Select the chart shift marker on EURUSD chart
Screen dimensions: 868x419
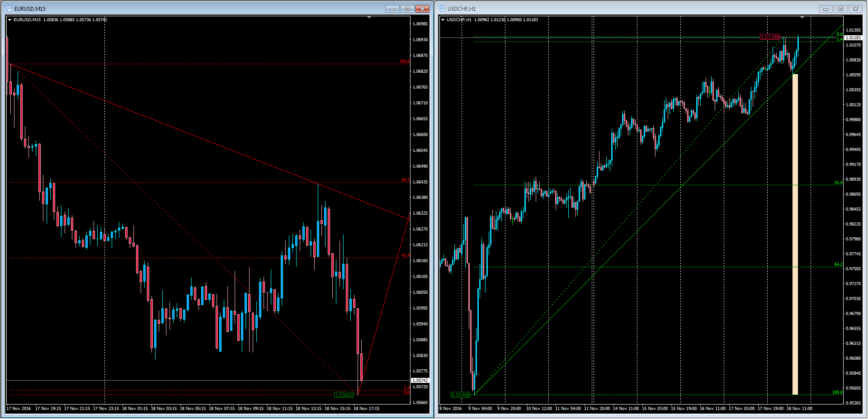(369, 17)
